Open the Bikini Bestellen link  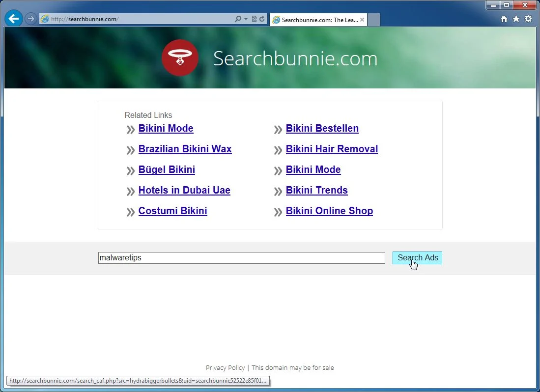[x=322, y=128]
